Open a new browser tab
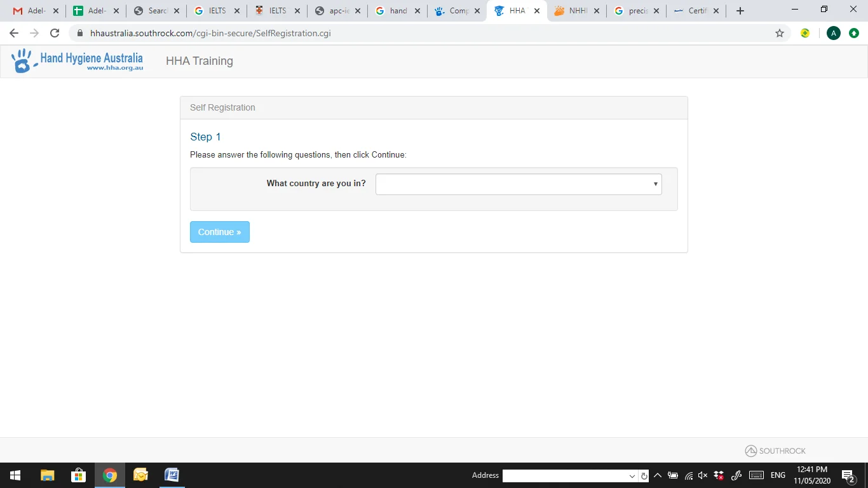 [740, 11]
